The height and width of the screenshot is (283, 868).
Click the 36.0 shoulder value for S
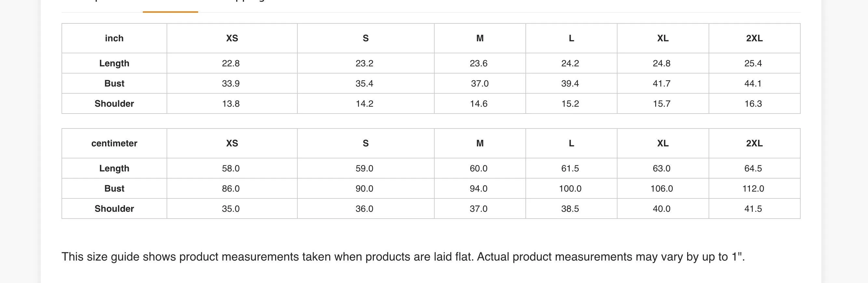pyautogui.click(x=364, y=209)
